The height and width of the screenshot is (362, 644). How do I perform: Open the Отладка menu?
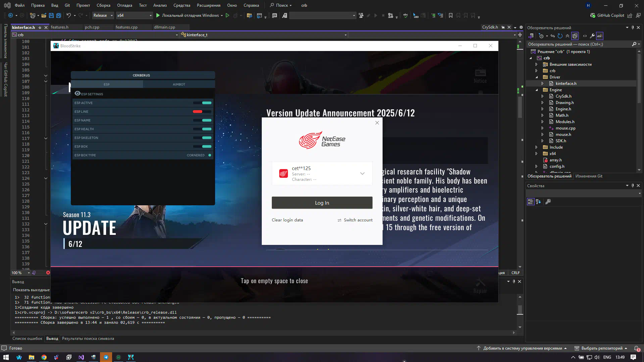tap(125, 5)
